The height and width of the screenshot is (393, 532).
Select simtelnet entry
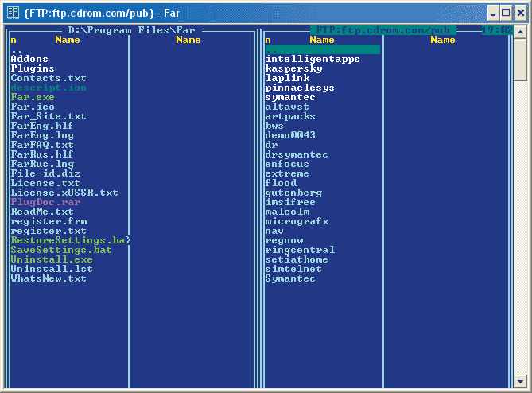(x=293, y=269)
